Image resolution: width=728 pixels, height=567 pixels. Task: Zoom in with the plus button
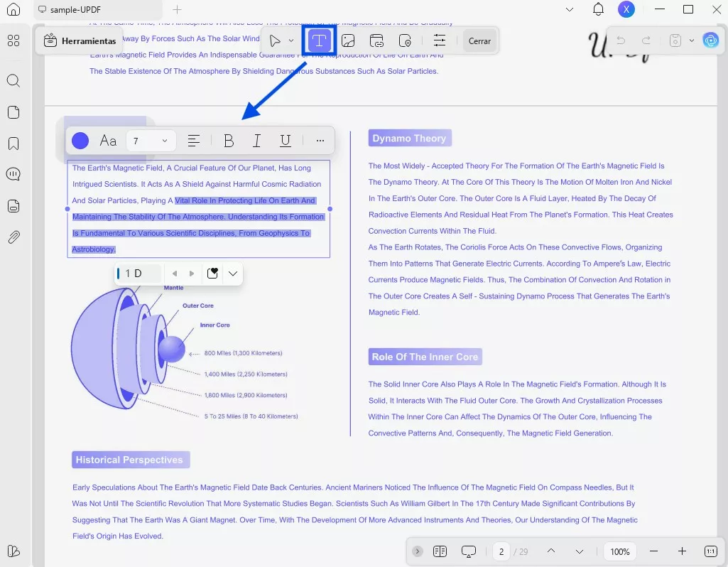[x=682, y=551]
